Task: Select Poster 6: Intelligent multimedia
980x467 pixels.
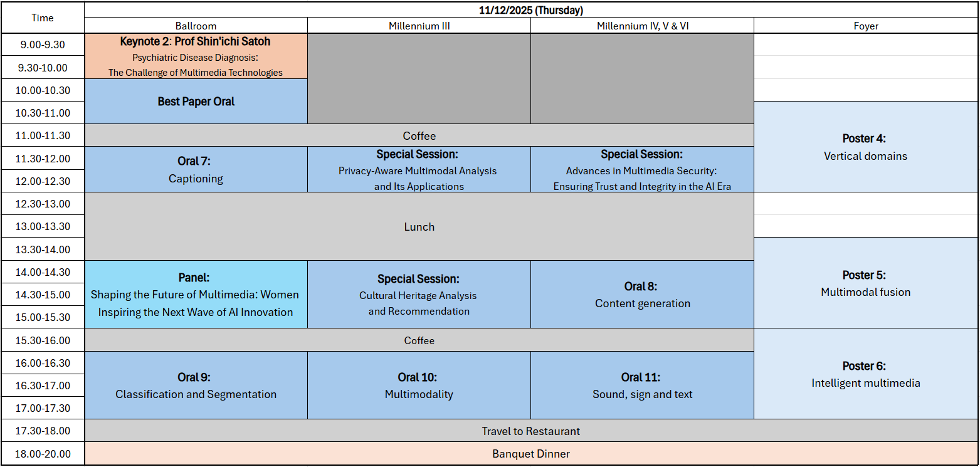Action: tap(865, 374)
